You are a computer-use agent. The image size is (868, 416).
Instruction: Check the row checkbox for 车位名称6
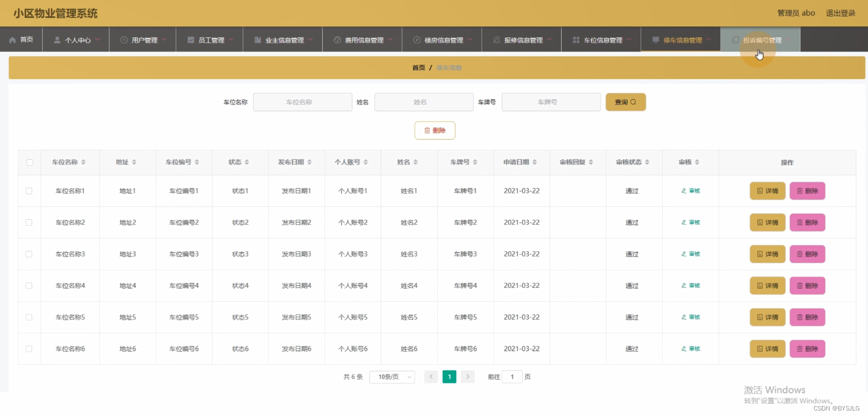29,349
